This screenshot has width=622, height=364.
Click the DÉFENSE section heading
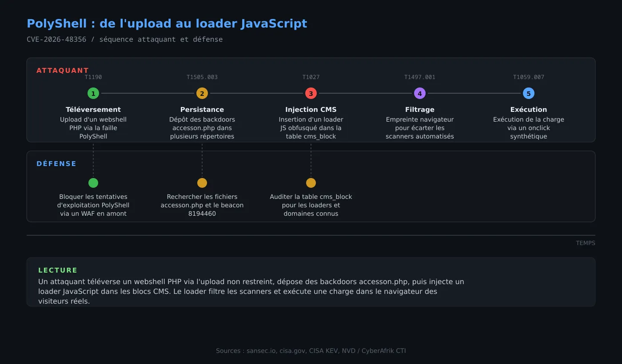tap(56, 164)
